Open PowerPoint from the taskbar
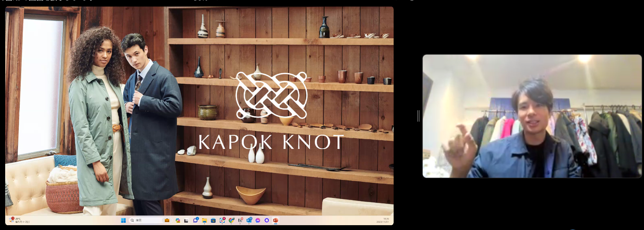644x230 pixels. pyautogui.click(x=276, y=220)
